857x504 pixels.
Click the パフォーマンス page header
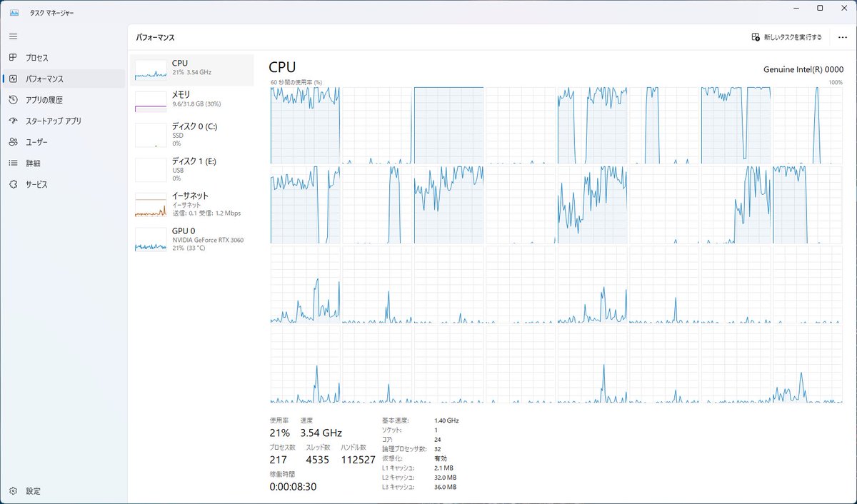coord(155,37)
